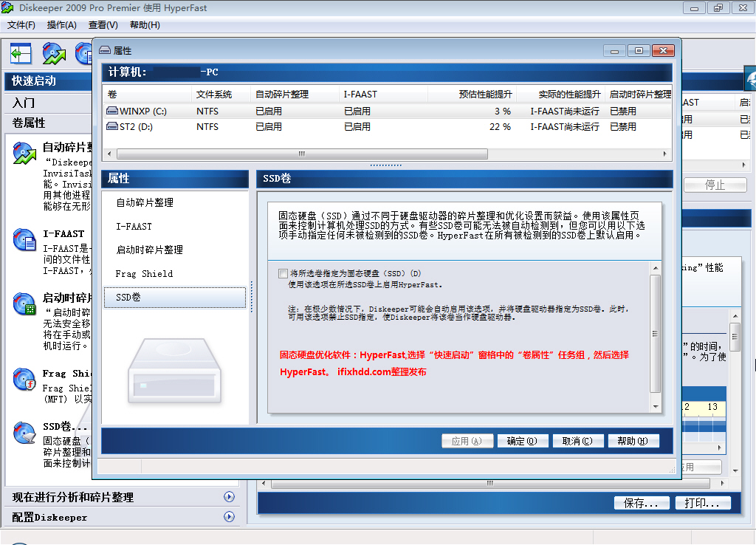Click the 快速启动 pane header

[48, 81]
